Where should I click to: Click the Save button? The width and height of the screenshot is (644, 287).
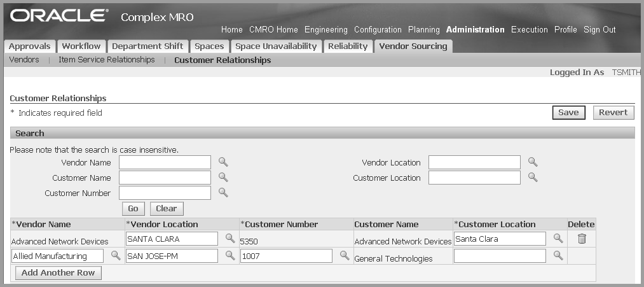click(568, 113)
